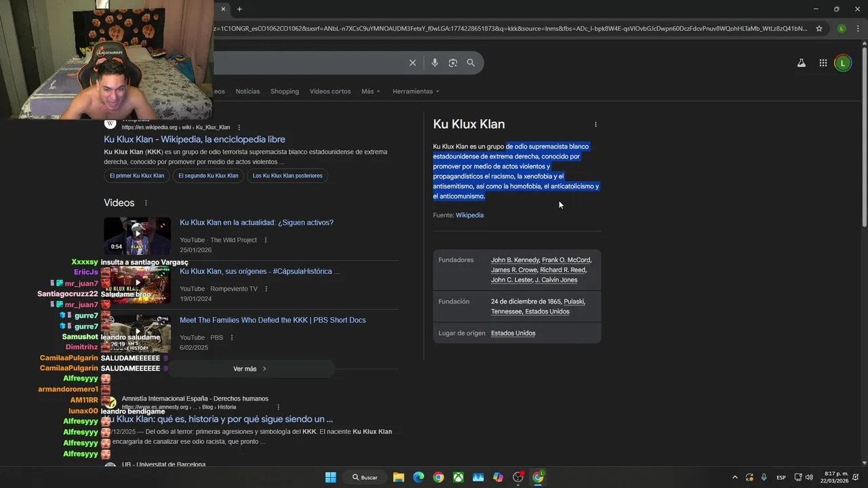The width and height of the screenshot is (868, 488).
Task: Open Copilot from taskbar
Action: (x=498, y=477)
